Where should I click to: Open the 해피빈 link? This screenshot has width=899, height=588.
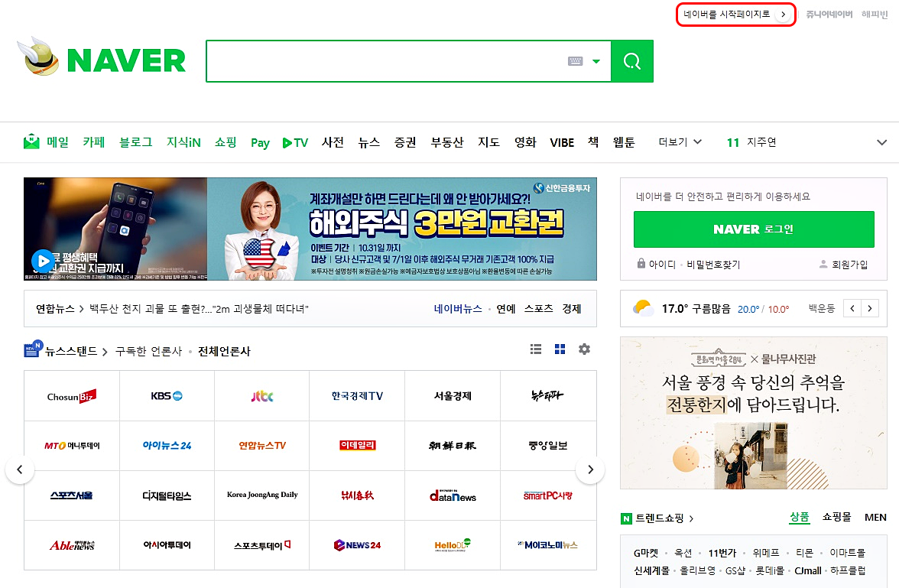click(x=875, y=15)
